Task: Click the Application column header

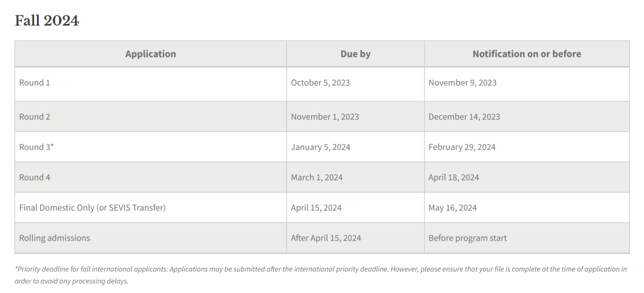Action: coord(150,54)
